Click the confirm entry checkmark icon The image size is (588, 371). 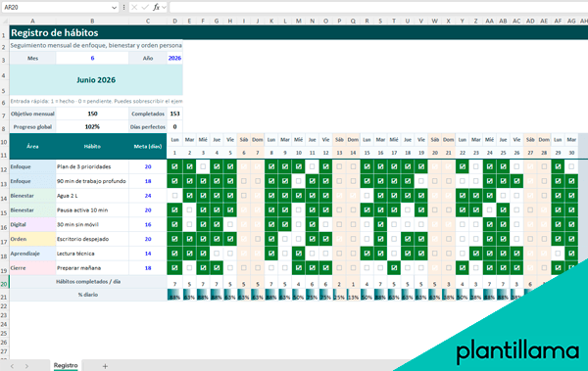(145, 7)
